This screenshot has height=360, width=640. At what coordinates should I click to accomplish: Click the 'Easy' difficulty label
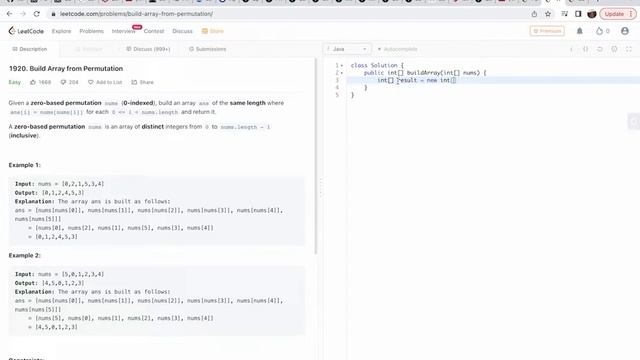[15, 82]
